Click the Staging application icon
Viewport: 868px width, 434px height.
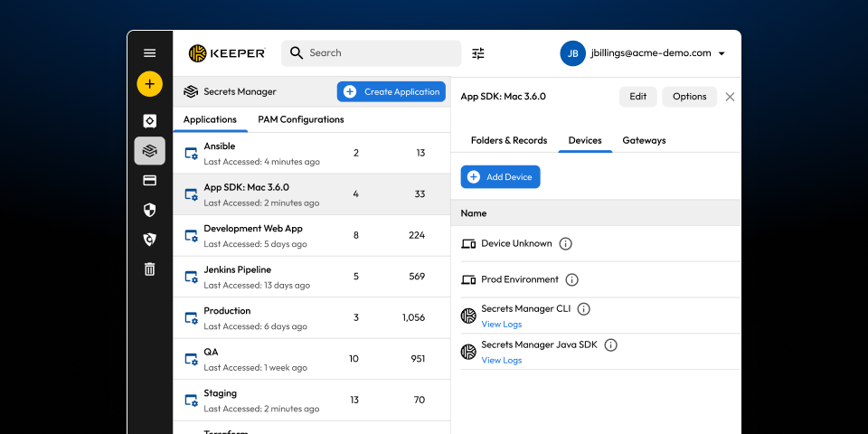click(x=191, y=401)
